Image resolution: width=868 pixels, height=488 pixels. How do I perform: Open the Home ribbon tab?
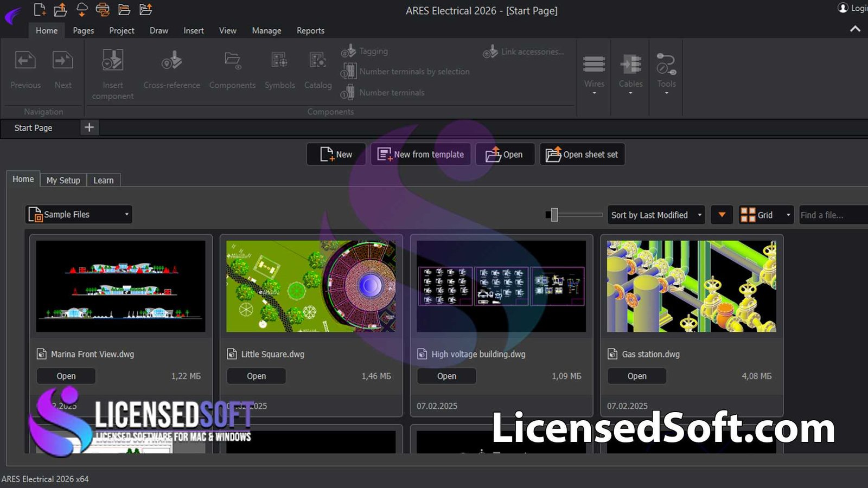(47, 30)
